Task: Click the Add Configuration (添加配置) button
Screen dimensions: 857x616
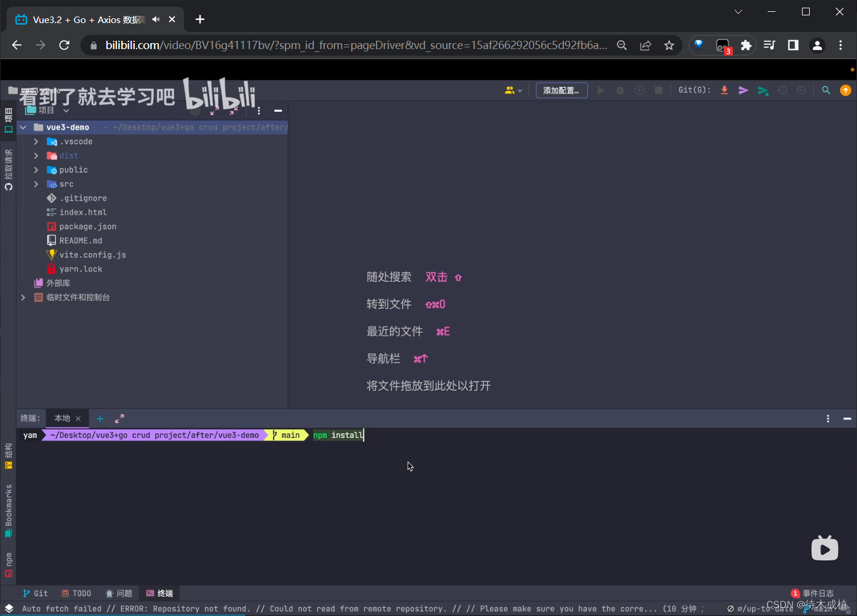Action: pos(561,90)
